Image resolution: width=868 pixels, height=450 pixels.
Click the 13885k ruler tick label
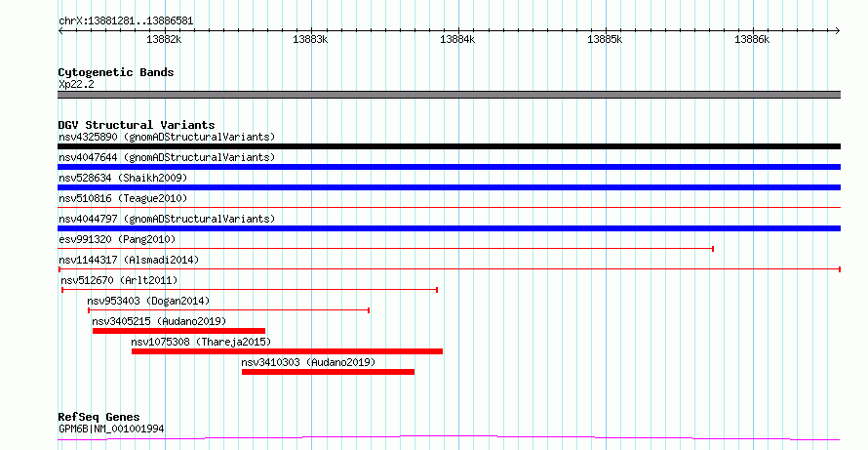pyautogui.click(x=605, y=39)
